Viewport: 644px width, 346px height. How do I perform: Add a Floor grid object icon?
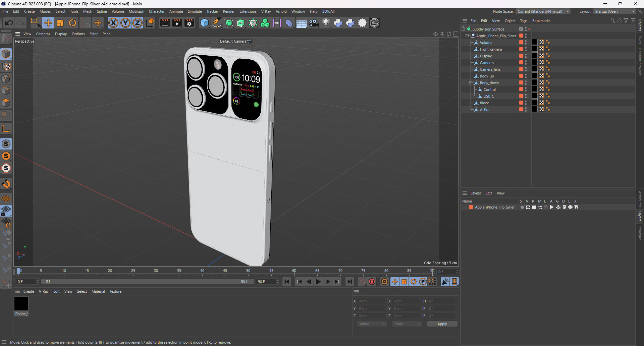(302, 23)
